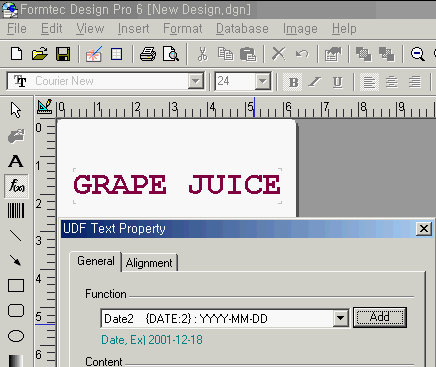This screenshot has width=436, height=367.
Task: Toggle Italic formatting
Action: pos(315,82)
